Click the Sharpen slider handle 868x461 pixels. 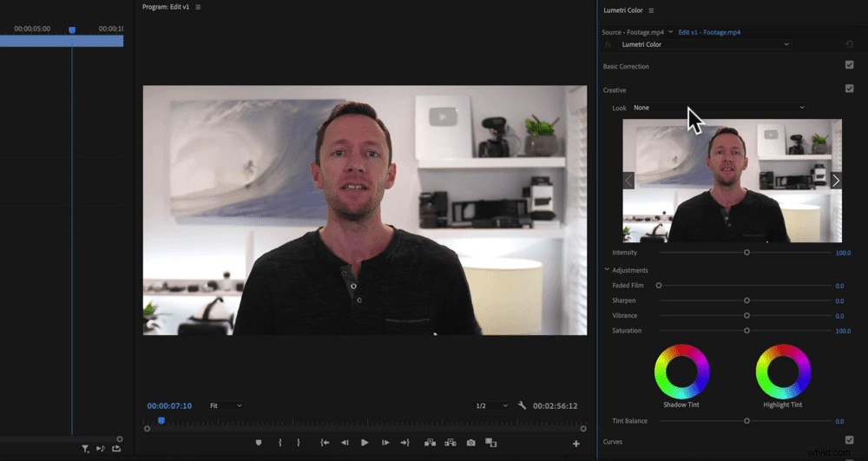click(746, 300)
